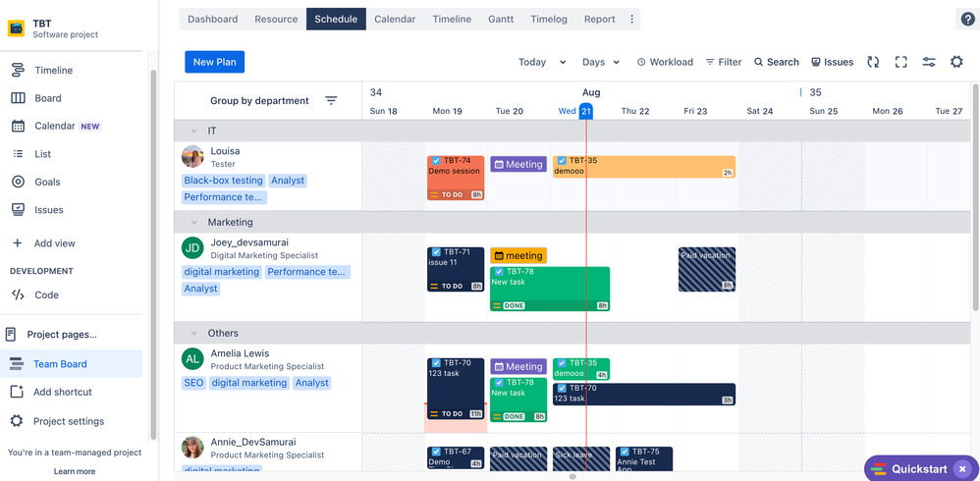The width and height of the screenshot is (980, 481).
Task: Open the Board view in sidebar
Action: (47, 98)
